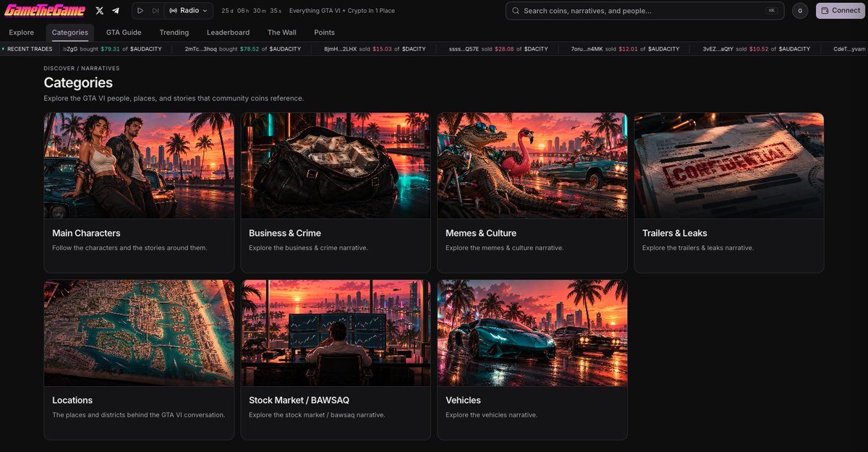Open bZgG $79.31 $AUDACITY trade entry
This screenshot has width=868, height=452.
[x=113, y=49]
